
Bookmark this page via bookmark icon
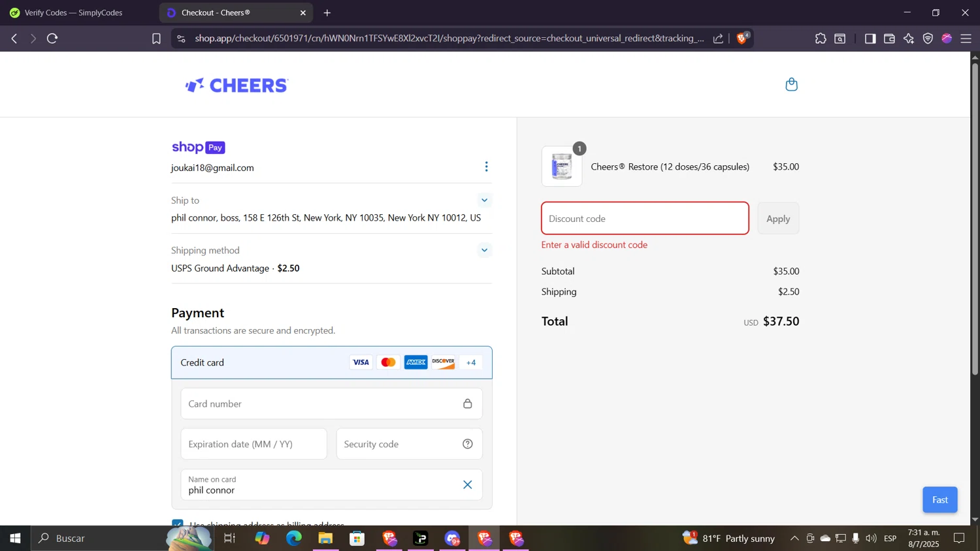coord(156,39)
